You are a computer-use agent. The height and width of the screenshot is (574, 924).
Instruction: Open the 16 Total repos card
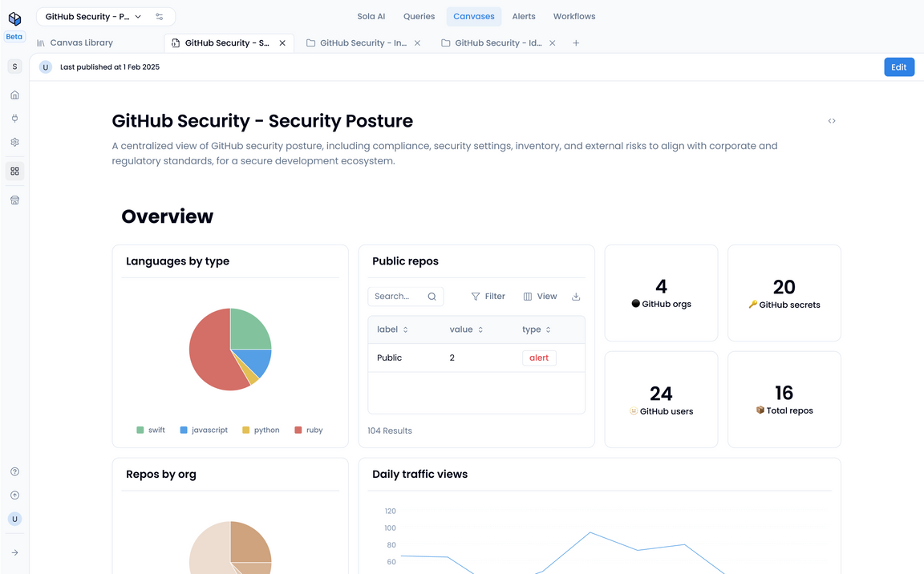coord(784,400)
